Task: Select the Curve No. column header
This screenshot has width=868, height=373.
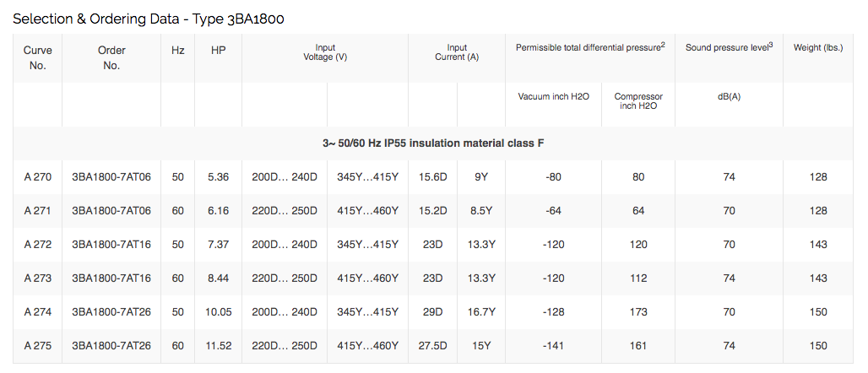Action: coord(38,57)
